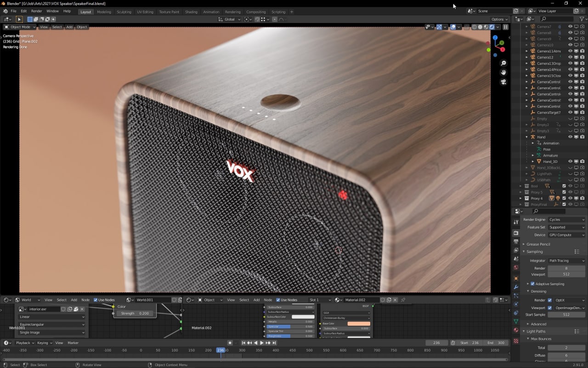
Task: Open the Physics properties tab
Action: point(516,304)
